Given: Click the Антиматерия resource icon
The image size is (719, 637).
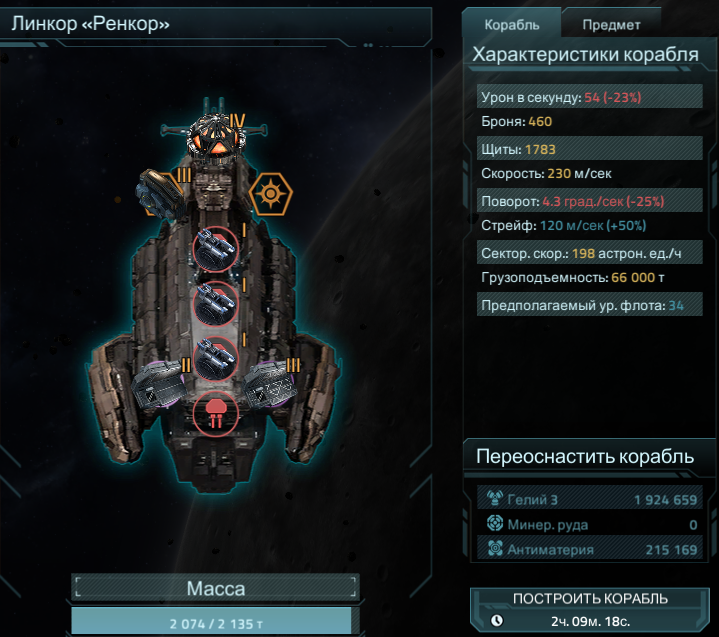Looking at the screenshot, I should click(x=495, y=548).
